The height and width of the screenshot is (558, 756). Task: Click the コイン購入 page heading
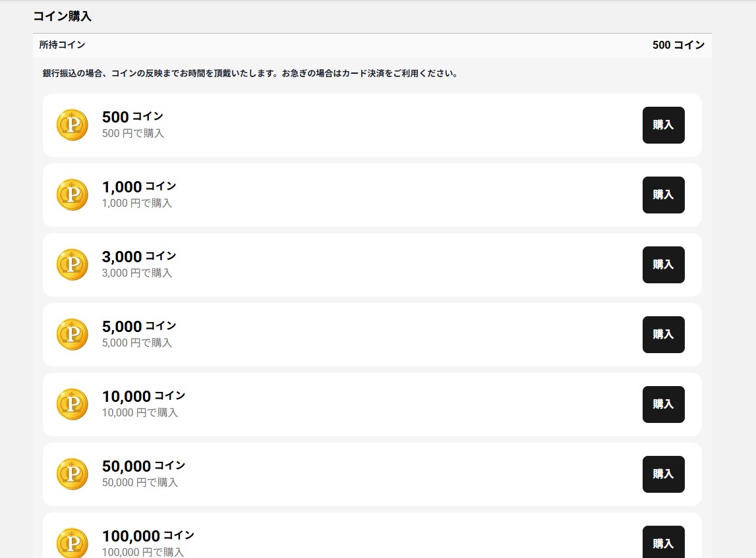(x=62, y=16)
